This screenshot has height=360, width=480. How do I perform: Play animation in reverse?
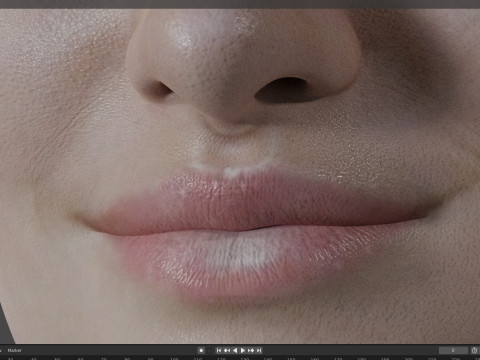[x=235, y=350]
